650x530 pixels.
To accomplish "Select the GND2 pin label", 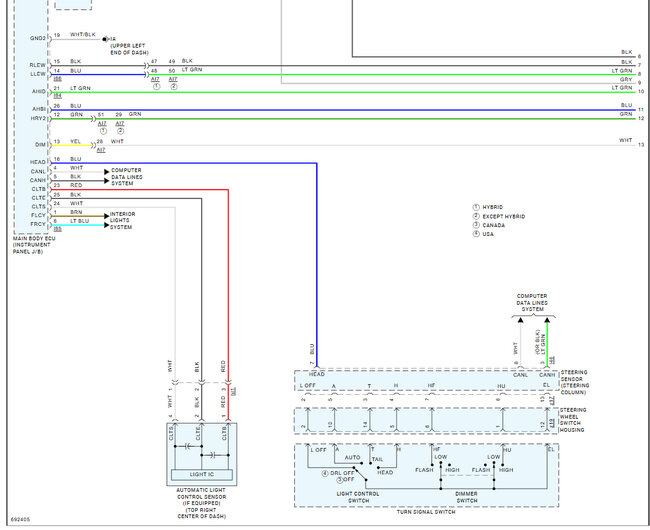I will pyautogui.click(x=38, y=38).
